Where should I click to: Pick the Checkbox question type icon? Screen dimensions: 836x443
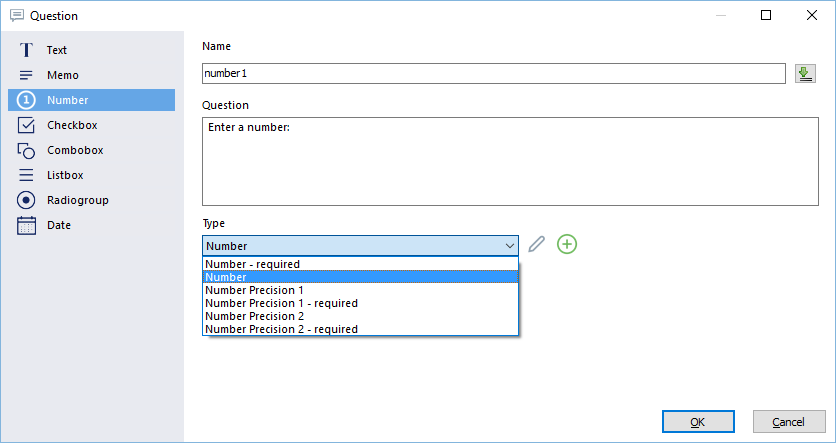pyautogui.click(x=26, y=125)
